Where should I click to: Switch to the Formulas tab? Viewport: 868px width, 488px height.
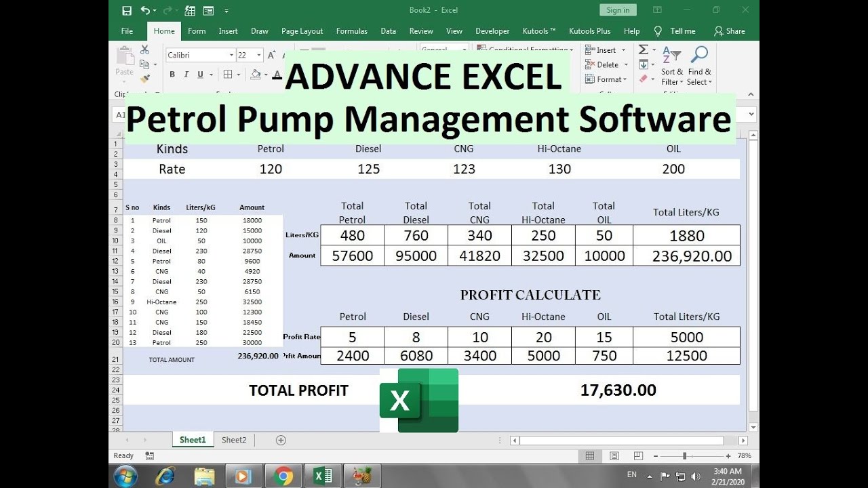tap(351, 31)
